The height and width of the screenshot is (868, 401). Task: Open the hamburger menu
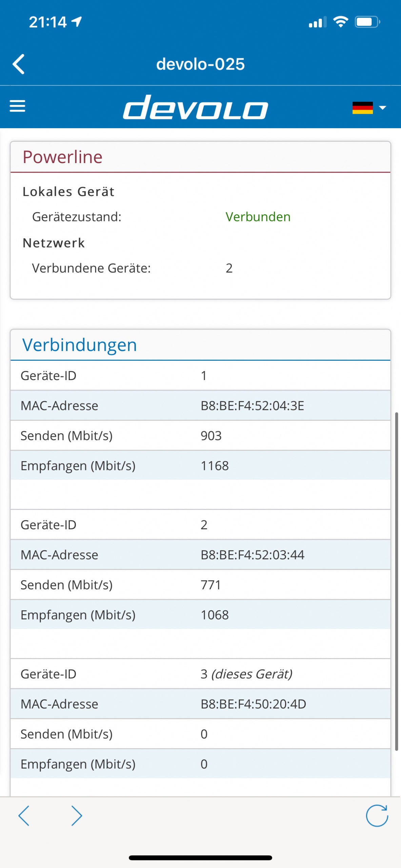pyautogui.click(x=17, y=106)
